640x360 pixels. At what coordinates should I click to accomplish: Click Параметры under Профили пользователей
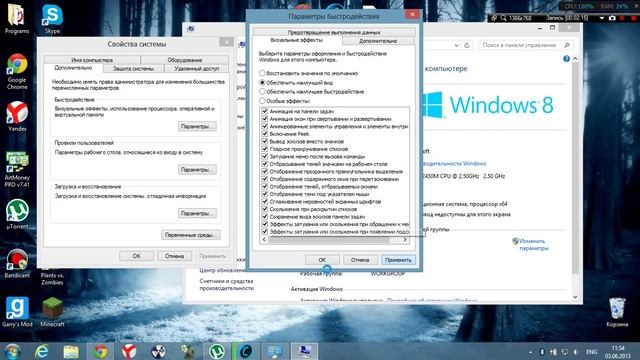tap(197, 169)
